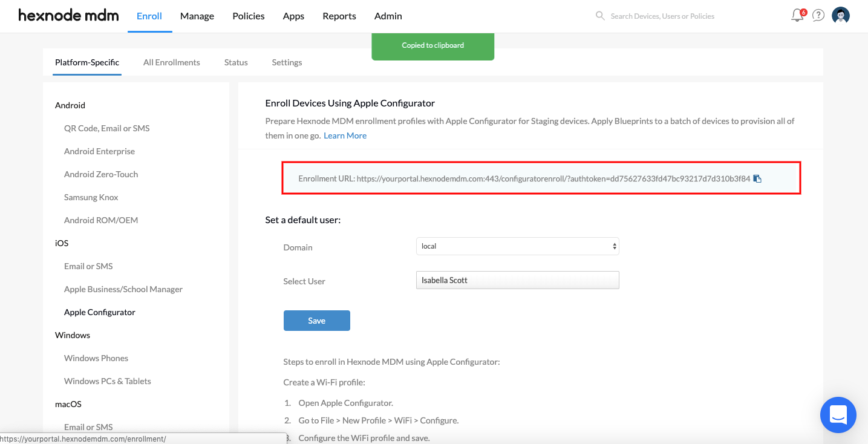Click the "Set a default user:" heading
Screen dimensions: 868x444
(x=303, y=220)
